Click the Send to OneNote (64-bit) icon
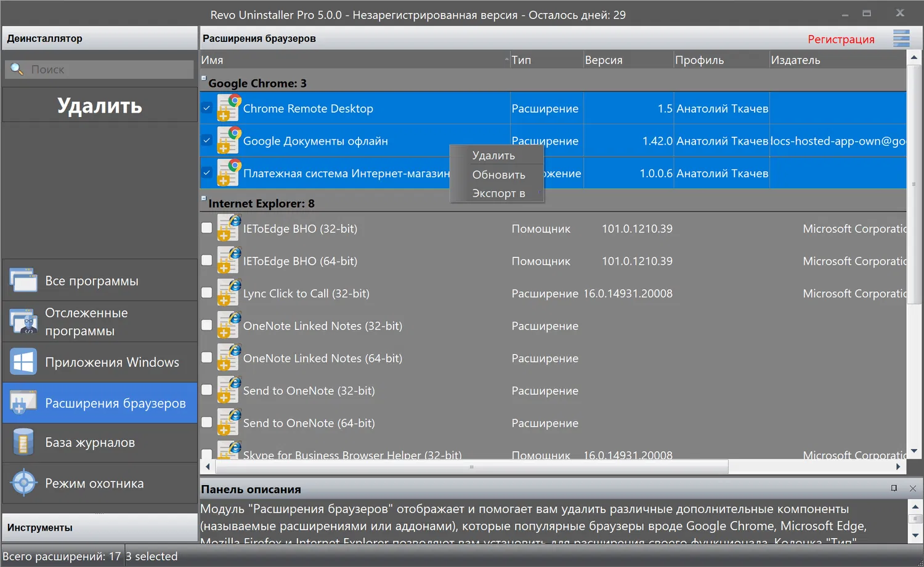924x567 pixels. click(x=229, y=422)
